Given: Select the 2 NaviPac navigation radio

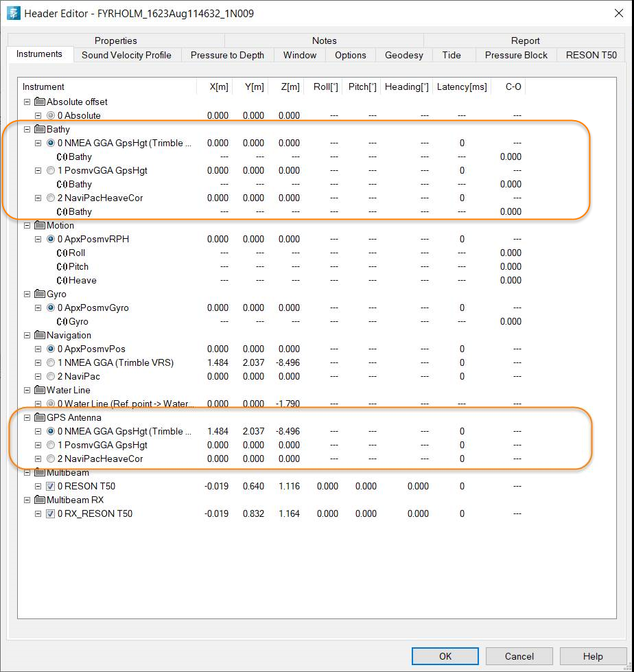Looking at the screenshot, I should 51,376.
